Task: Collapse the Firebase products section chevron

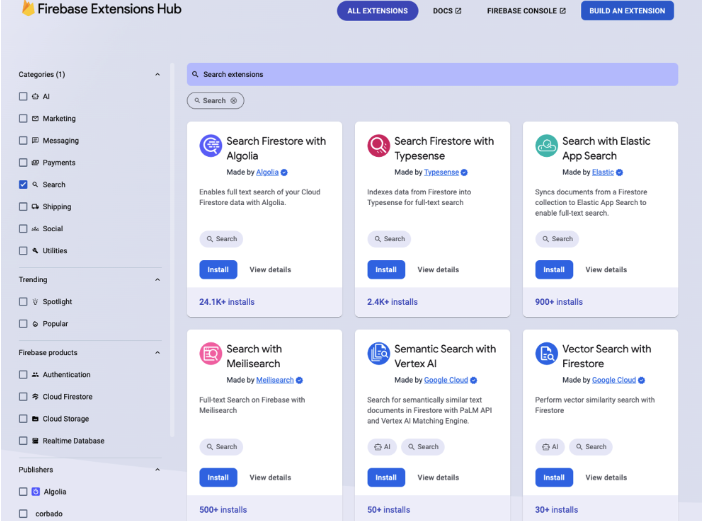Action: [158, 353]
